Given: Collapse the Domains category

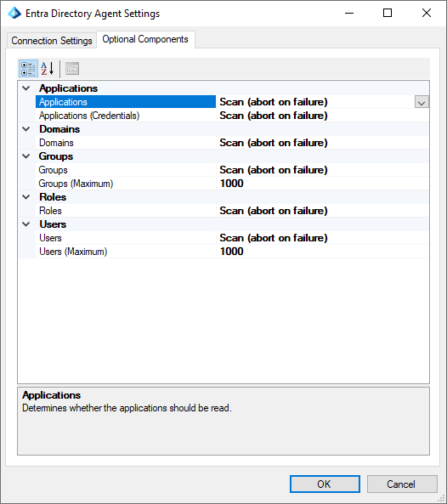Looking at the screenshot, I should 26,129.
